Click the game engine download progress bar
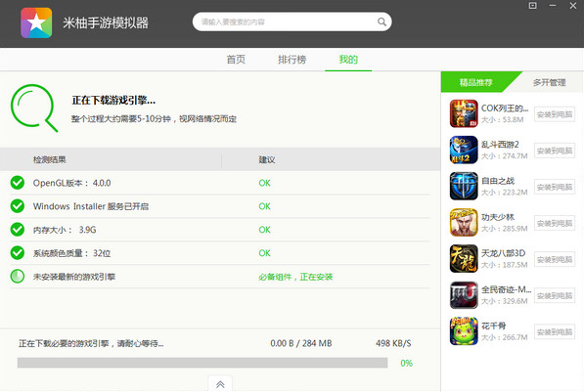 [202, 363]
